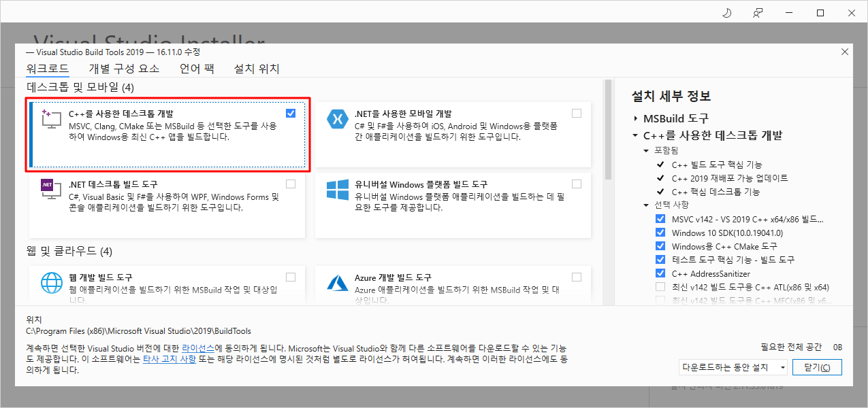Check the 웹 개발 빌드 도구 checkbox
Screen dimensions: 868x408
coord(291,277)
